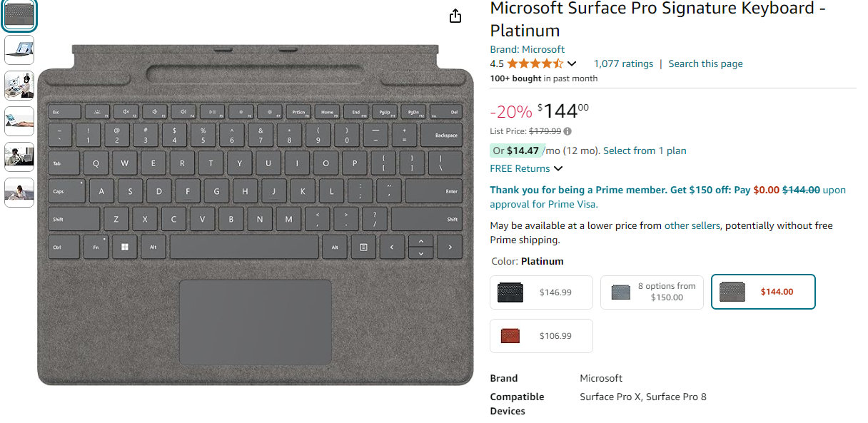Select the Platinum $144.00 color option
Screen dimensions: 868x423
click(763, 292)
